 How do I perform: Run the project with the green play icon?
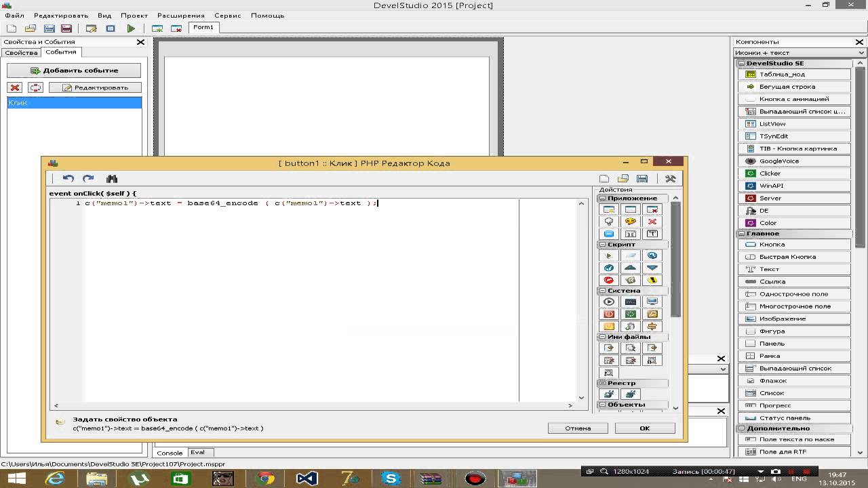tap(131, 28)
